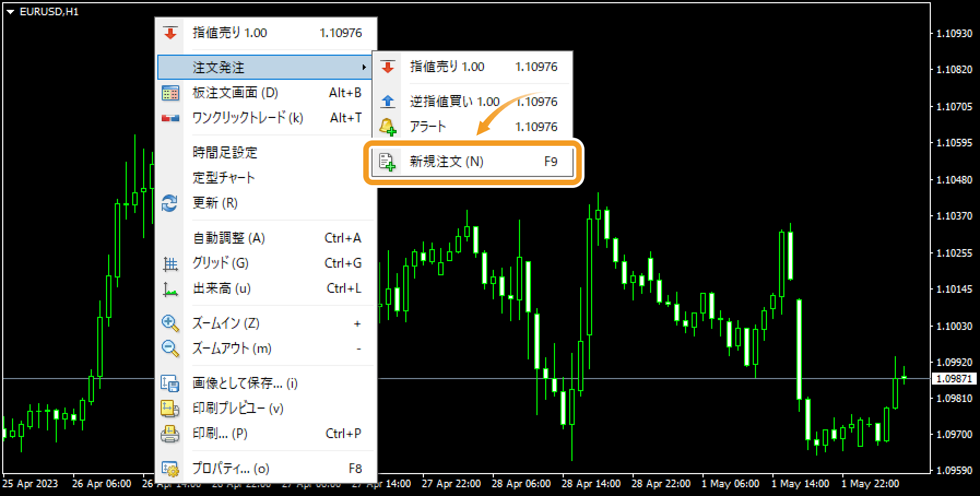The image size is (980, 496).
Task: Click the print preview icon
Action: pyautogui.click(x=170, y=409)
